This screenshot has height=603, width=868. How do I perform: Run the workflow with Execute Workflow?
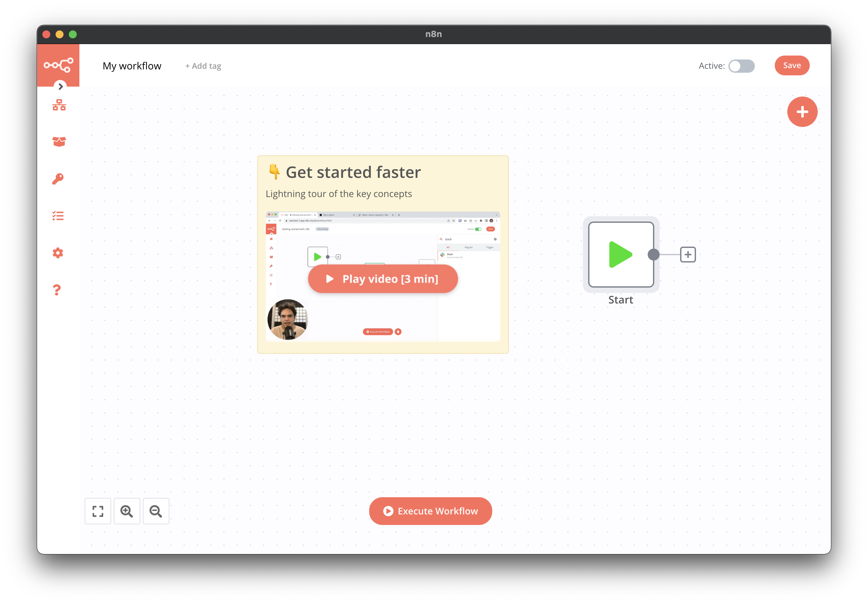431,511
